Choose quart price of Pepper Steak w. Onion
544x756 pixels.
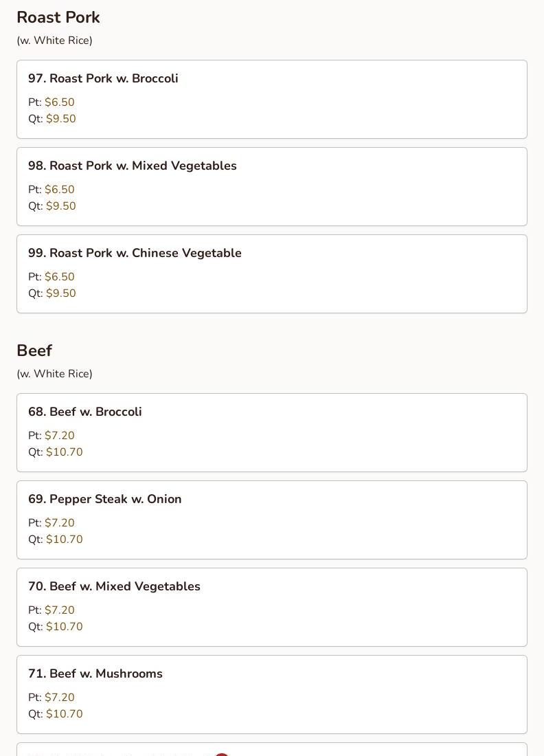coord(64,540)
